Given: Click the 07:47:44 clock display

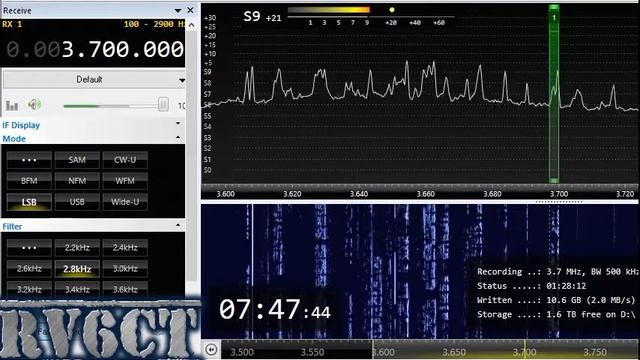Looking at the screenshot, I should point(275,310).
